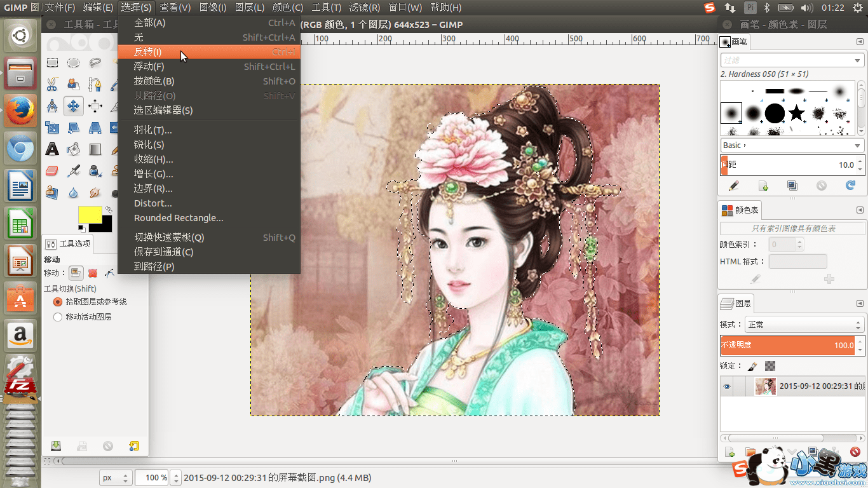This screenshot has width=868, height=488.
Task: Click 反转(I) in the Select menu
Action: tap(147, 52)
